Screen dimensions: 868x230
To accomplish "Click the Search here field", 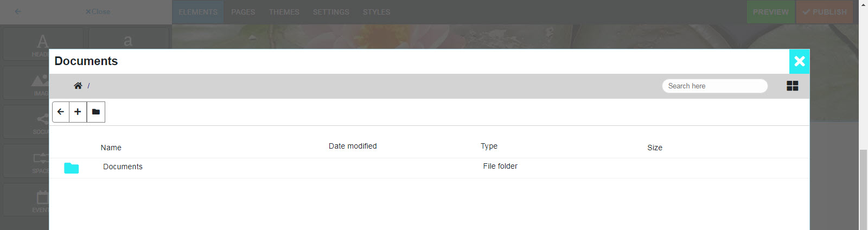I will click(x=715, y=86).
